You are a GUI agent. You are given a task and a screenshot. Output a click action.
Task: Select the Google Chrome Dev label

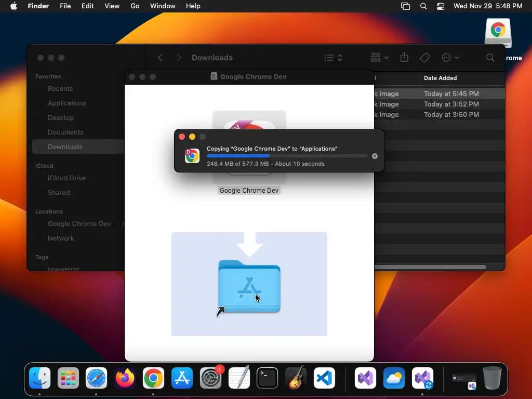(249, 191)
